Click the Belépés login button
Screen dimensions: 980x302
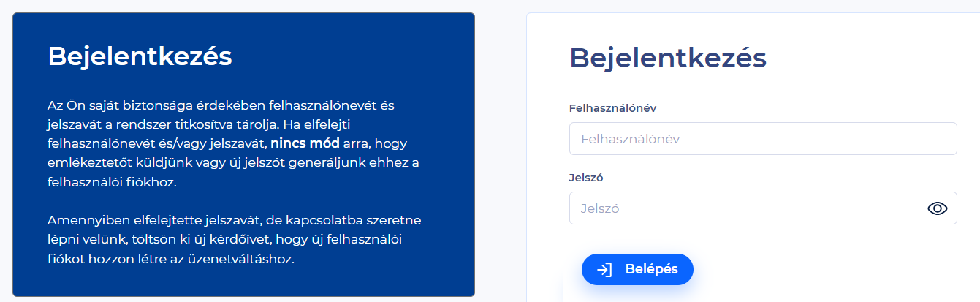point(637,269)
